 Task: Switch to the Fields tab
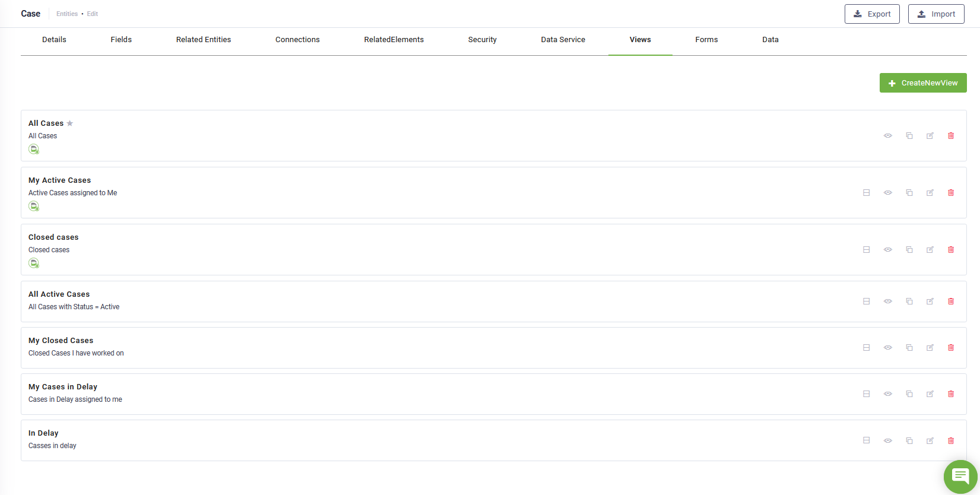pyautogui.click(x=121, y=40)
